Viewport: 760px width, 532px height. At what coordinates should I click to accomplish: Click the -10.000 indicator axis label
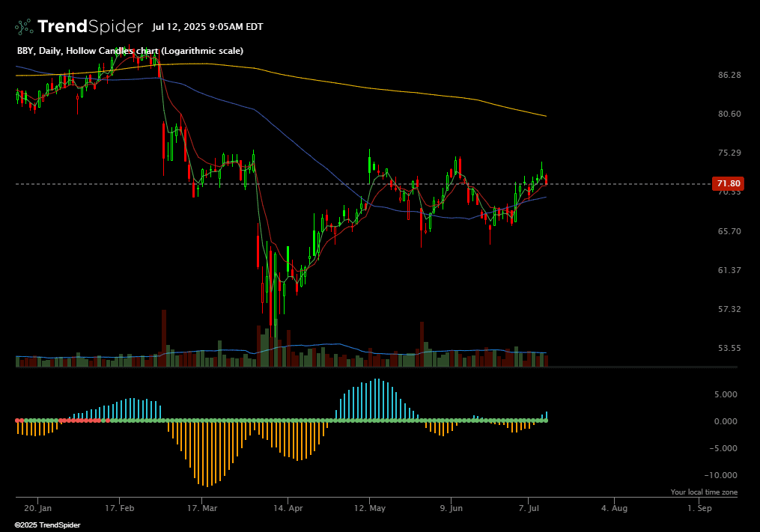723,475
